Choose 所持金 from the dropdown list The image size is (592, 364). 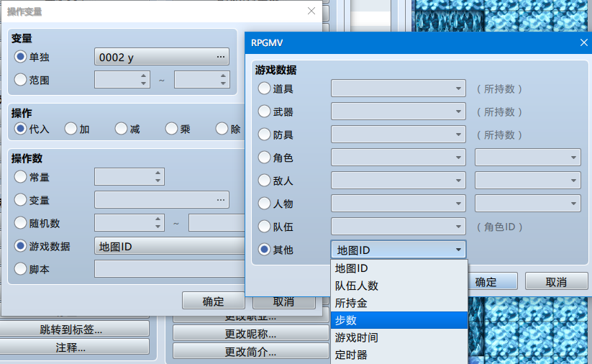(399, 303)
